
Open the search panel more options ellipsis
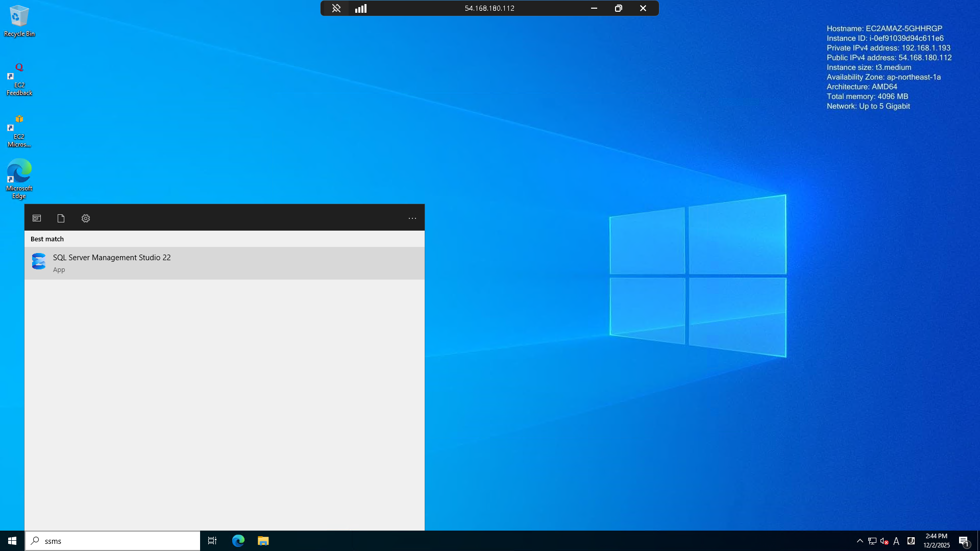pos(412,218)
